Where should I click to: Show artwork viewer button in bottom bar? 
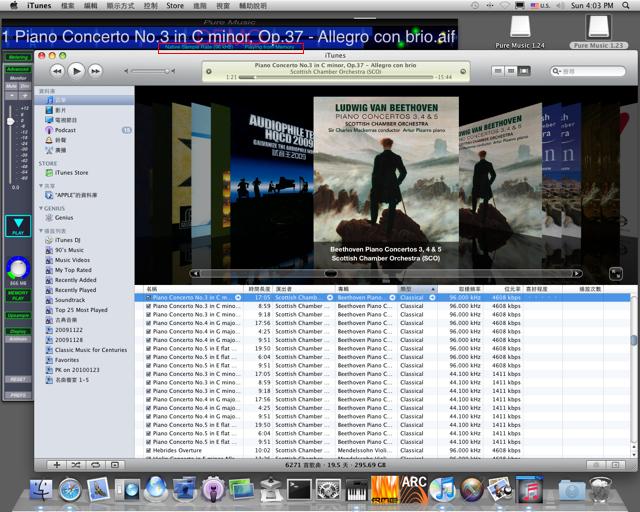coord(115,465)
